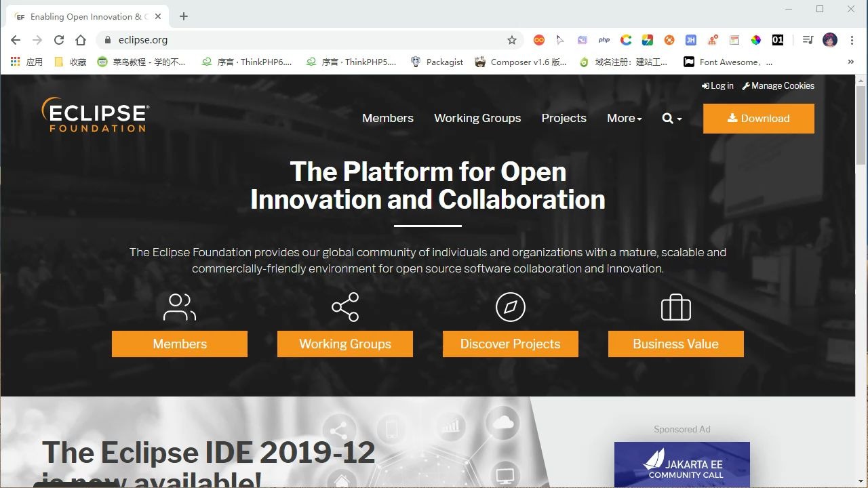Reload the page with the refresh icon
The width and height of the screenshot is (868, 488).
(59, 40)
